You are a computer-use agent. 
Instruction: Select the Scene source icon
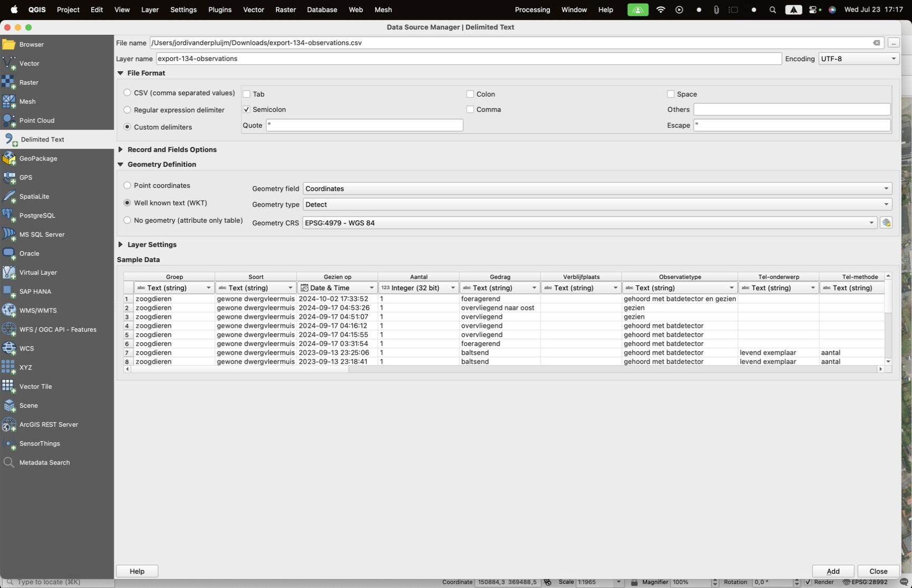coord(9,405)
